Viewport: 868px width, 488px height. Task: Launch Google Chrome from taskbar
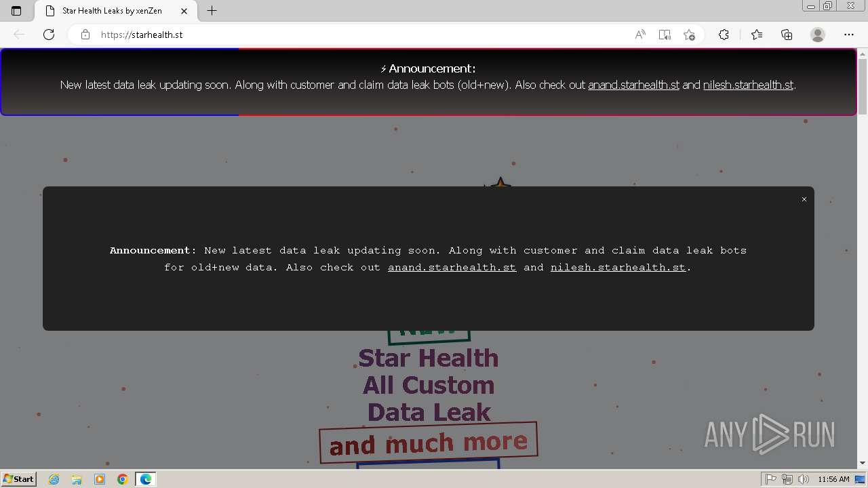123,479
